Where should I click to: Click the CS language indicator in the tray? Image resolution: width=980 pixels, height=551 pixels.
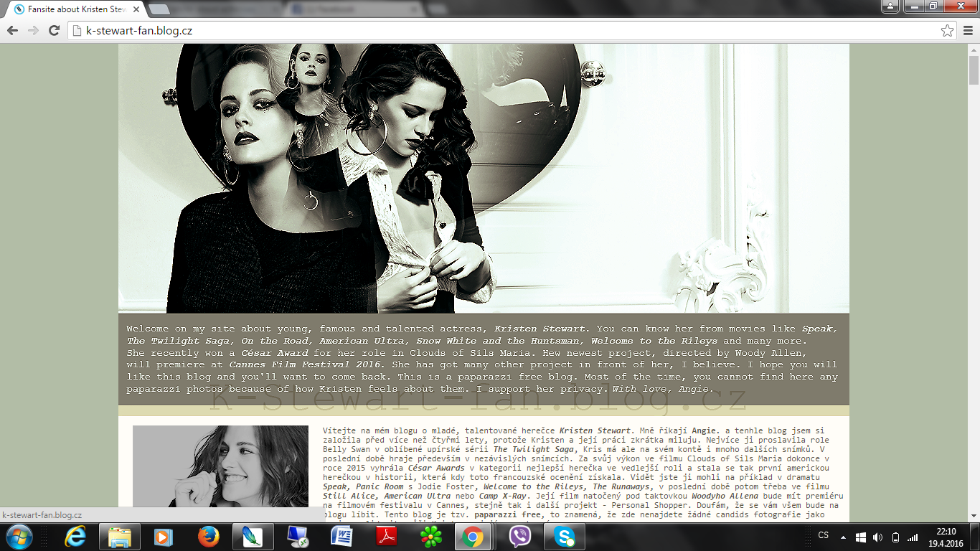click(824, 536)
